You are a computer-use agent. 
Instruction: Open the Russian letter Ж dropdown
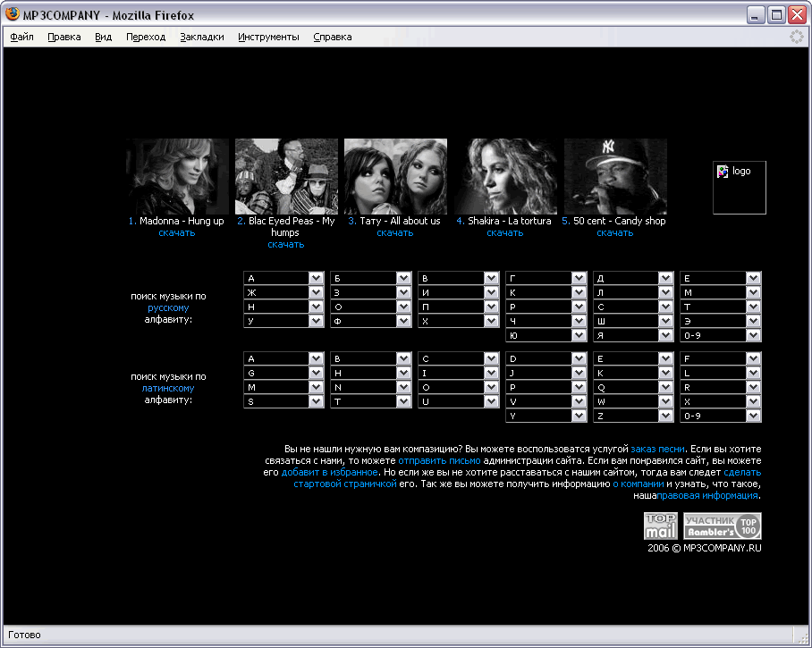click(x=283, y=292)
